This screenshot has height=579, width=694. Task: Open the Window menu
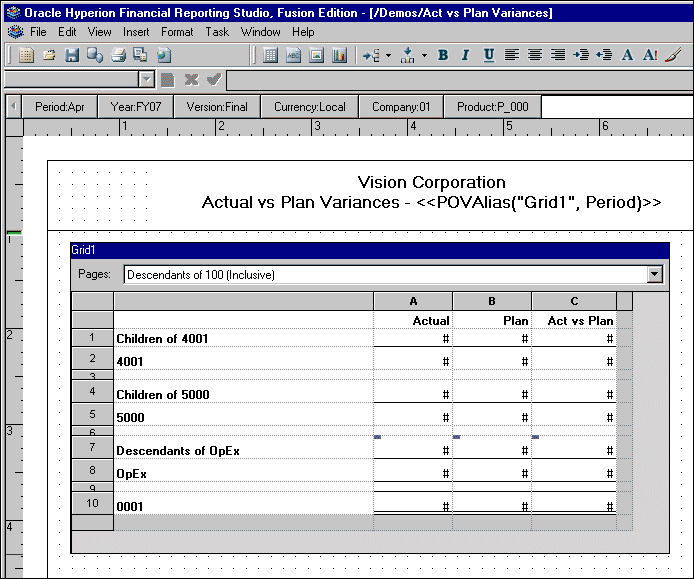coord(261,32)
